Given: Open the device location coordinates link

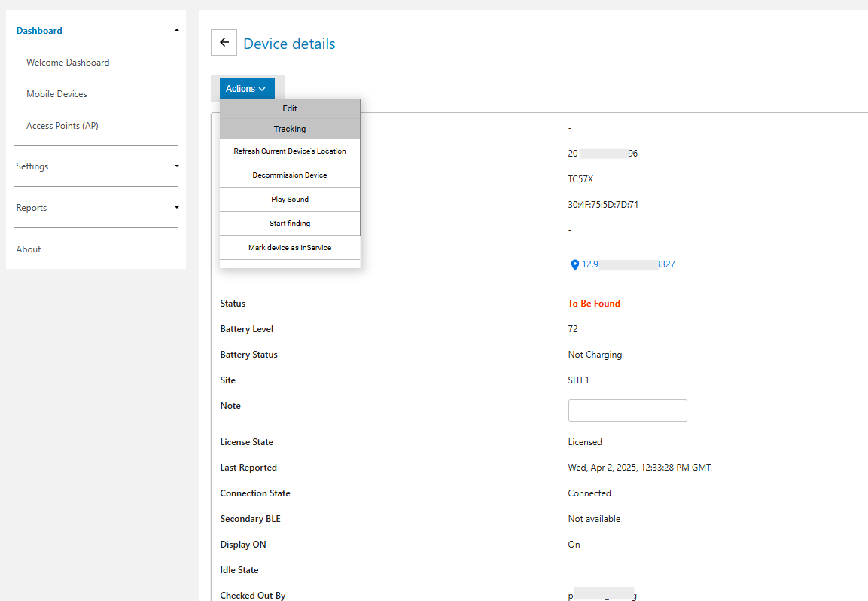Looking at the screenshot, I should click(x=629, y=264).
